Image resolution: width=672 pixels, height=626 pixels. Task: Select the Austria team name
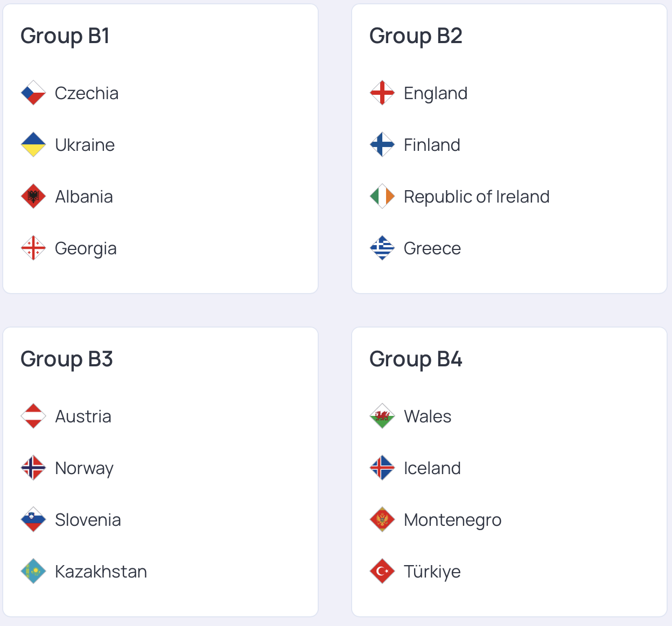coord(83,416)
